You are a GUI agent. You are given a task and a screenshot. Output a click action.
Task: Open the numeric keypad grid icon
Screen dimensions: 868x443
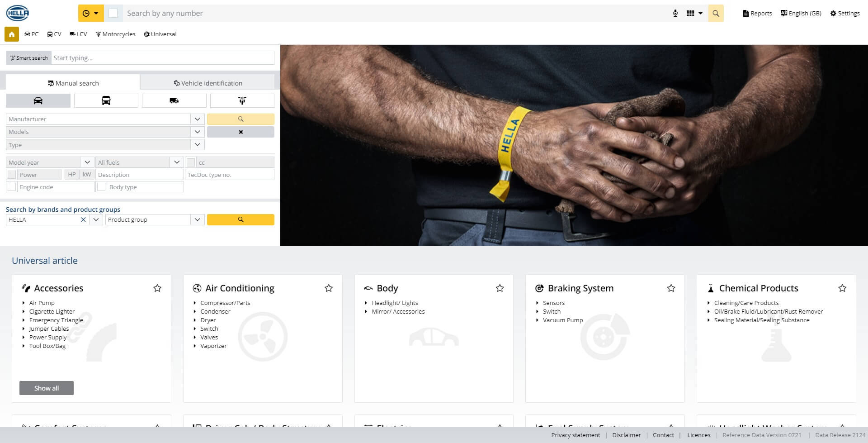click(691, 13)
